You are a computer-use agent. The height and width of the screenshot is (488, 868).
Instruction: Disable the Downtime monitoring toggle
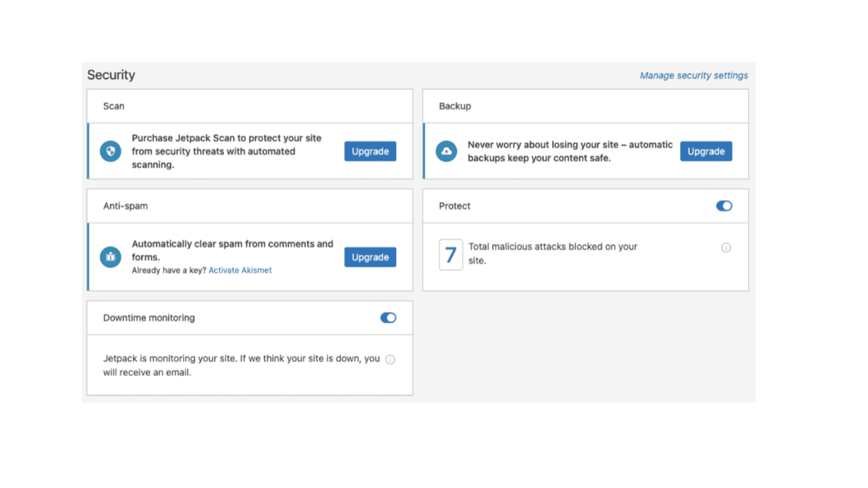coord(389,318)
